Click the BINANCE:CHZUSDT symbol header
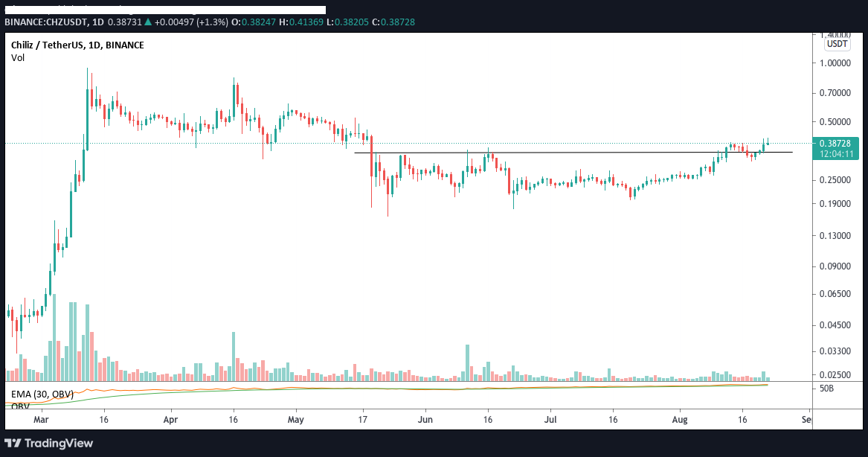This screenshot has height=457, width=868. coord(46,22)
